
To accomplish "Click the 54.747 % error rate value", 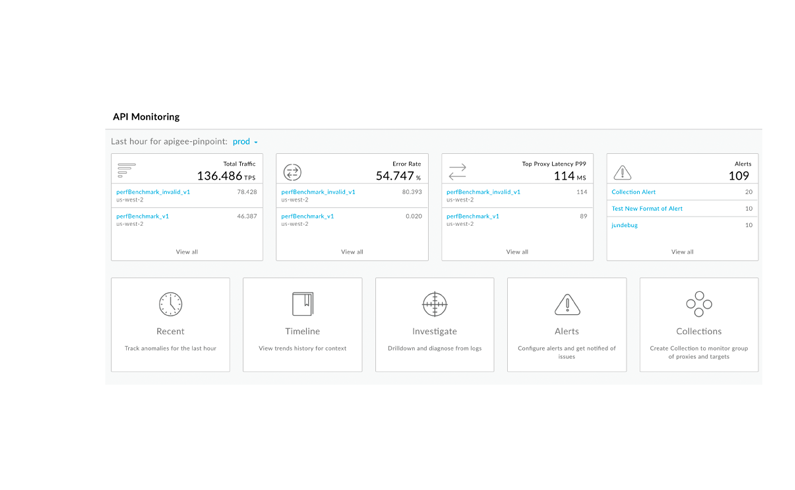I will 399,176.
